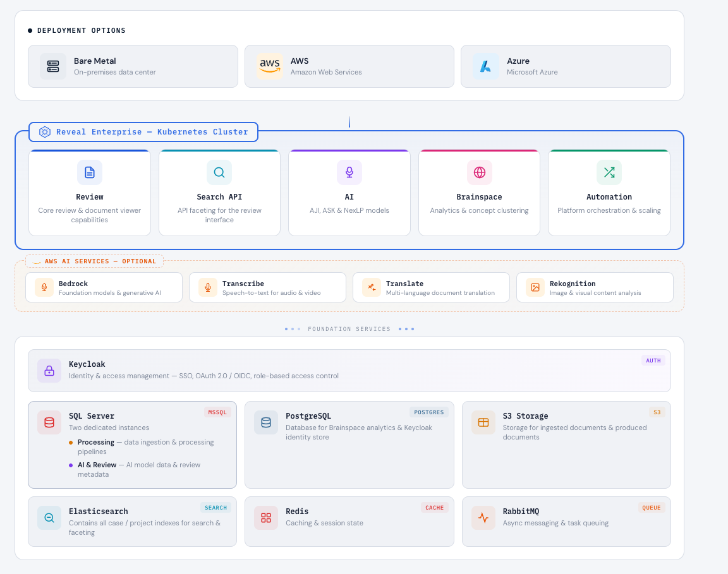Select the Bedrock service card
Image resolution: width=728 pixels, height=574 pixels.
click(x=104, y=288)
